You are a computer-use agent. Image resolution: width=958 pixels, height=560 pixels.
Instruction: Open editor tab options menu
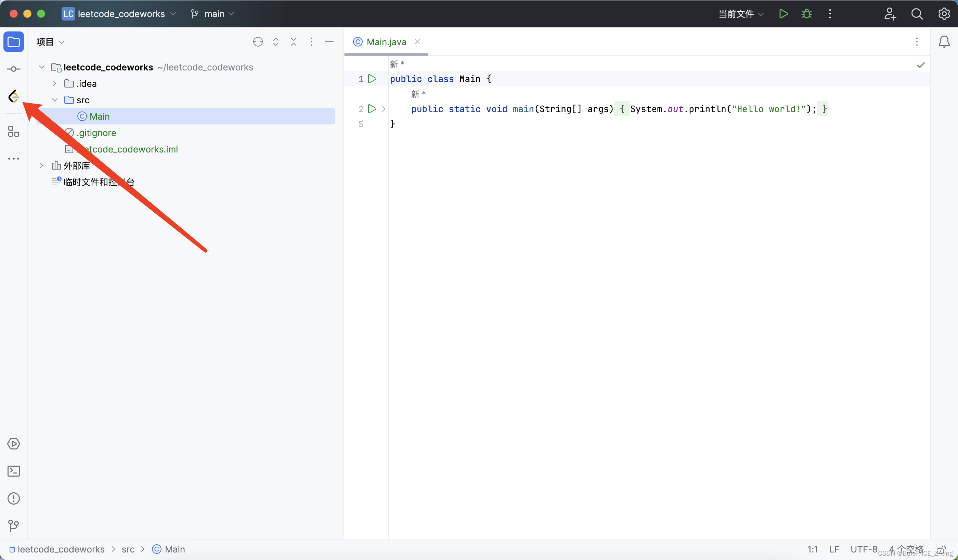pos(917,42)
